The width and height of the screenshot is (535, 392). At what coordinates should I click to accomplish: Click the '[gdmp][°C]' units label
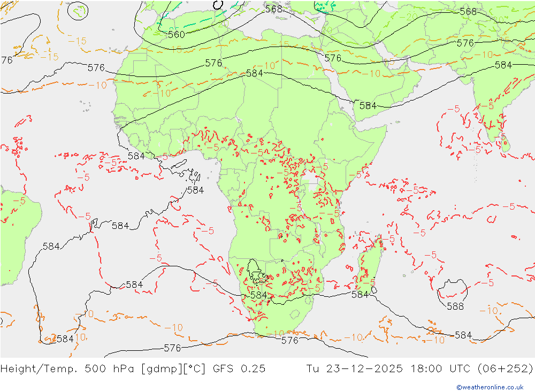(173, 369)
